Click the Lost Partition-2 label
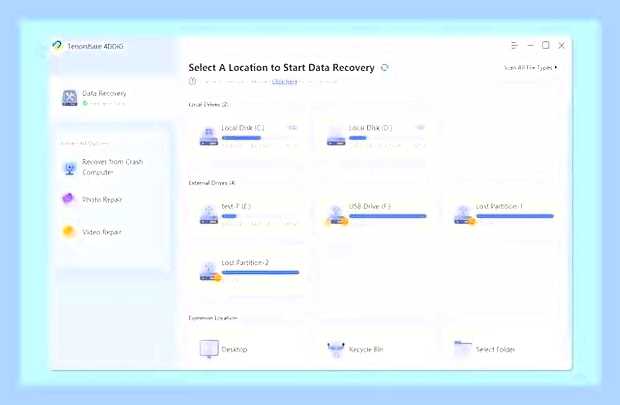 click(245, 263)
